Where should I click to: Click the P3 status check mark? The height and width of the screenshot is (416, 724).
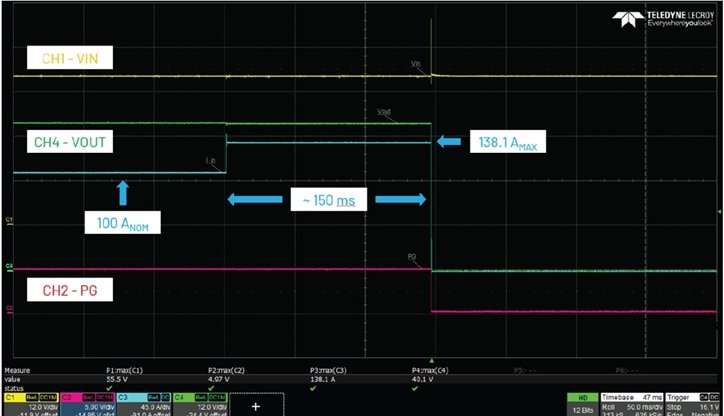click(313, 388)
